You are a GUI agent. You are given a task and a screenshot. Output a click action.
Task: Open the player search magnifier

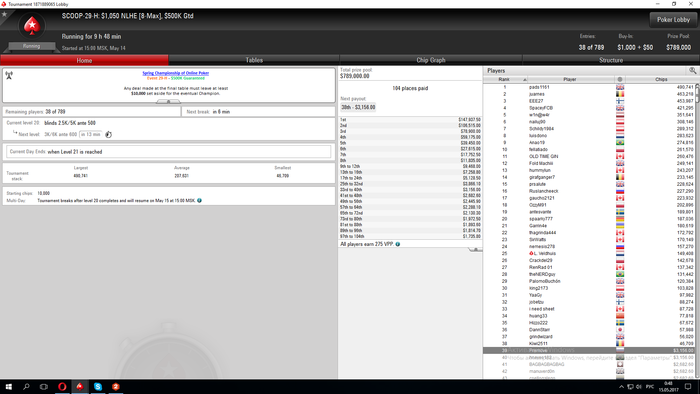(x=692, y=71)
